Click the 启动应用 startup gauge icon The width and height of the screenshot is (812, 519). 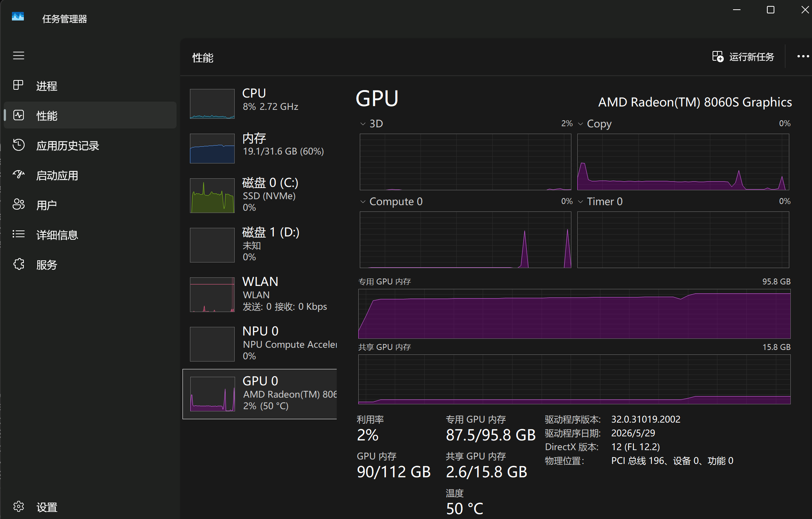coord(18,175)
